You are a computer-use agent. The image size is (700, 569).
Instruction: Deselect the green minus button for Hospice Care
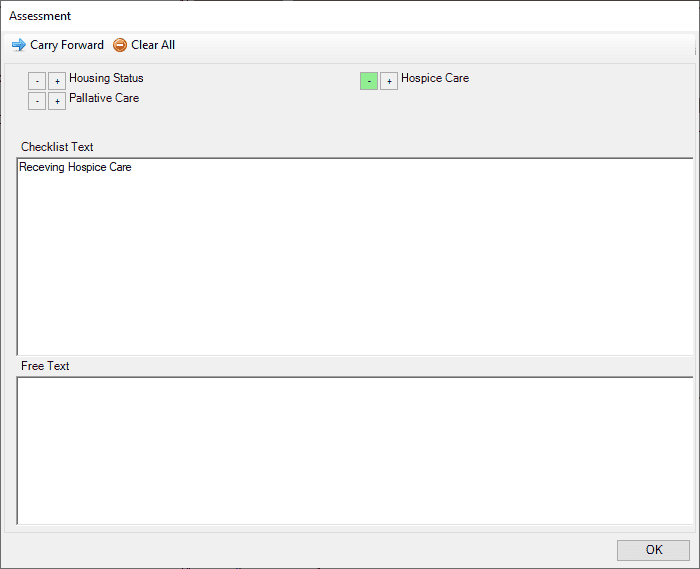pos(369,81)
